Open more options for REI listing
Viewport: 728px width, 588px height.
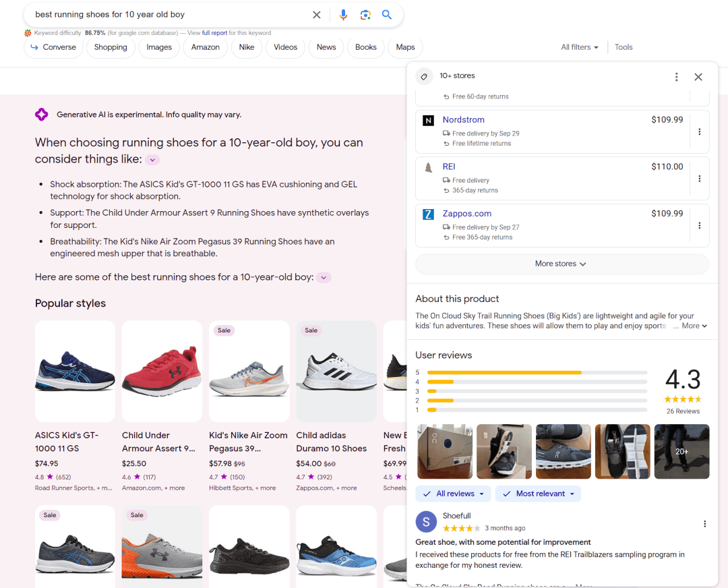coord(700,179)
